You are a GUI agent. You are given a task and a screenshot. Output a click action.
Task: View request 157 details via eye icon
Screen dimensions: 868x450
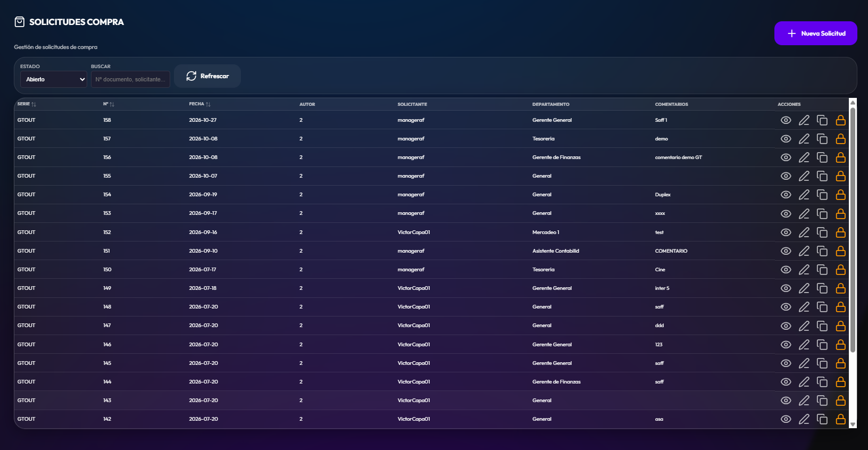coord(786,139)
